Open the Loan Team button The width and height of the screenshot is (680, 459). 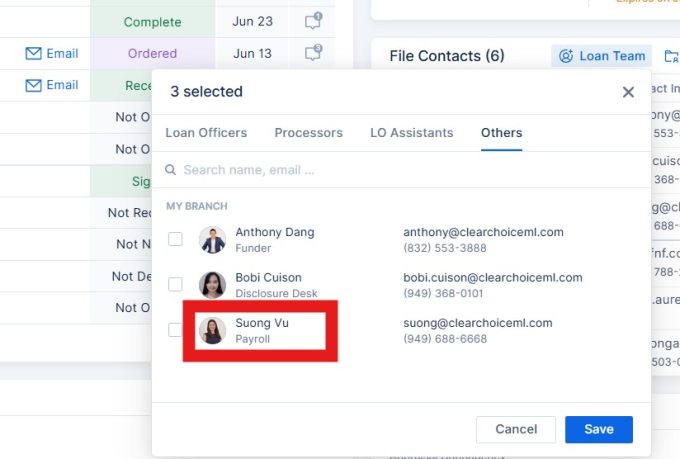[601, 56]
